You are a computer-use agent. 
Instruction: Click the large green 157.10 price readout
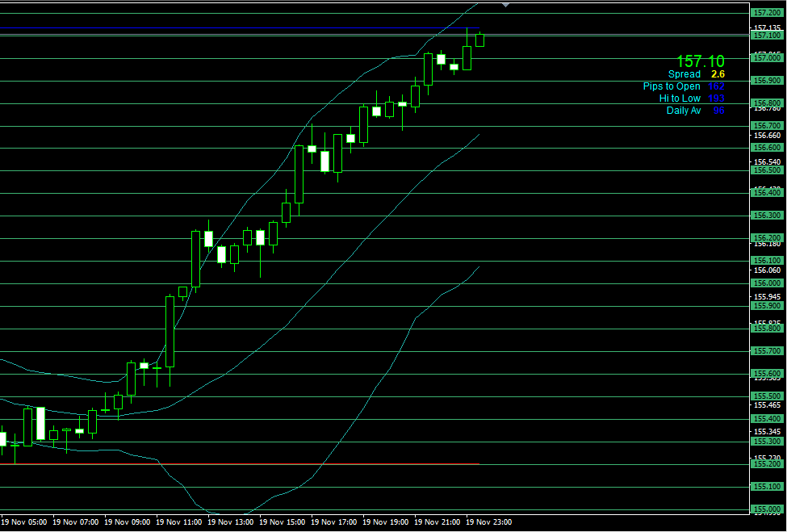coord(700,61)
